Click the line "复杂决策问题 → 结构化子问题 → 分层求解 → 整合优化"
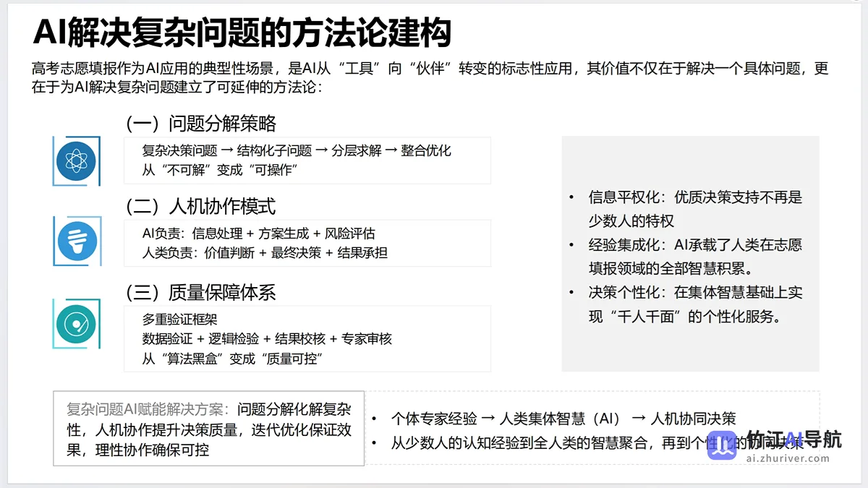868x488 pixels. [297, 151]
